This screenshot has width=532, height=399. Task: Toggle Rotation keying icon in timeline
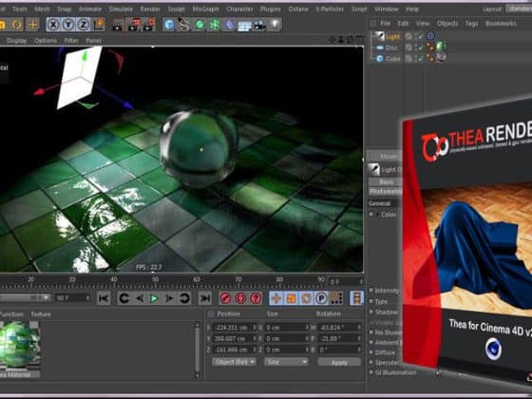306,298
